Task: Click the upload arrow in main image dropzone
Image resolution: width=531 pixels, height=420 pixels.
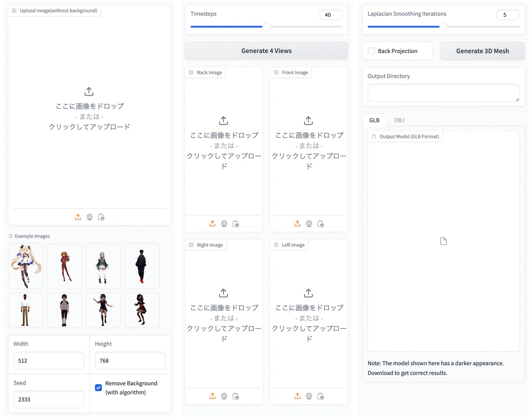Action: 89,92
